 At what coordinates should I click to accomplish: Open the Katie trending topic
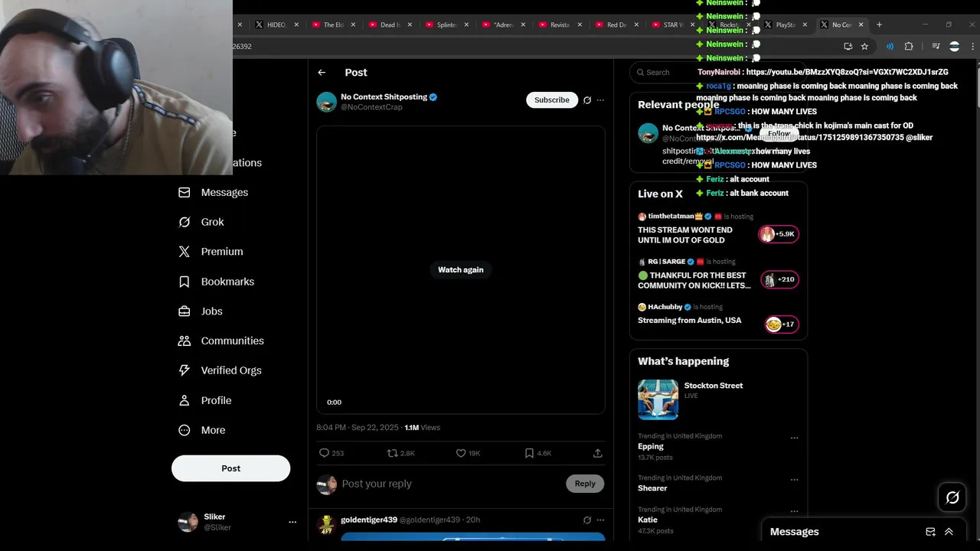648,520
